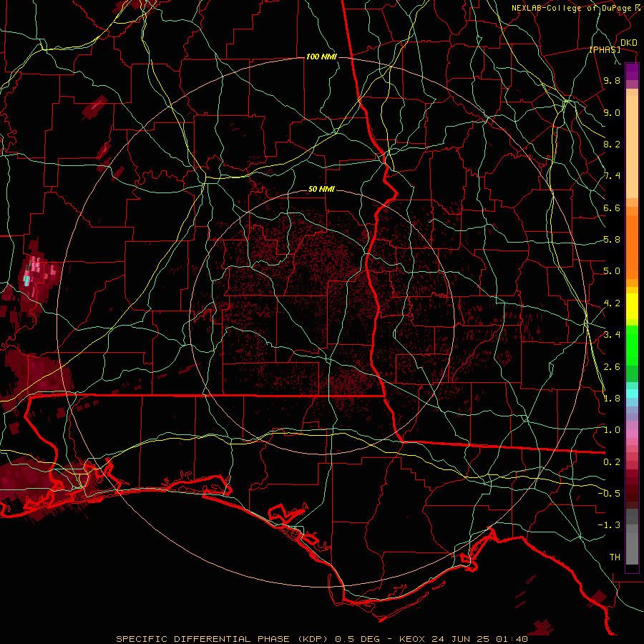The width and height of the screenshot is (644, 644).
Task: Click the 5.8 scale value
Action: (612, 240)
